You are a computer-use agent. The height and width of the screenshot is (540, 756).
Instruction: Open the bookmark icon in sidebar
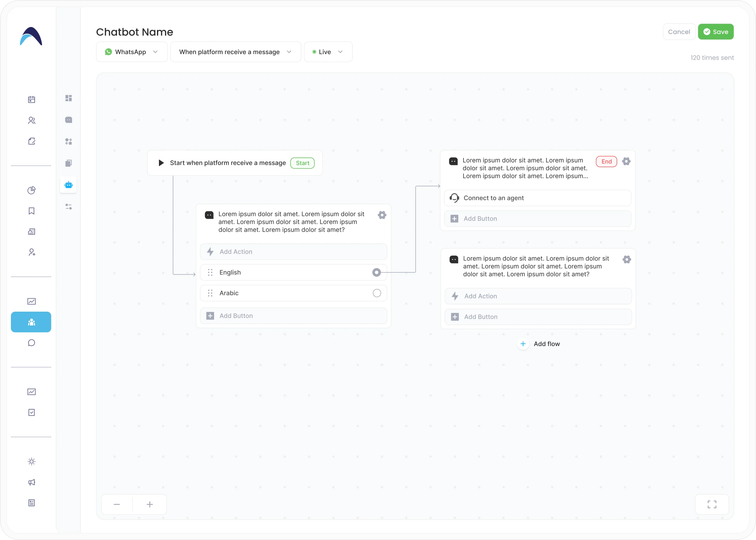(x=32, y=211)
